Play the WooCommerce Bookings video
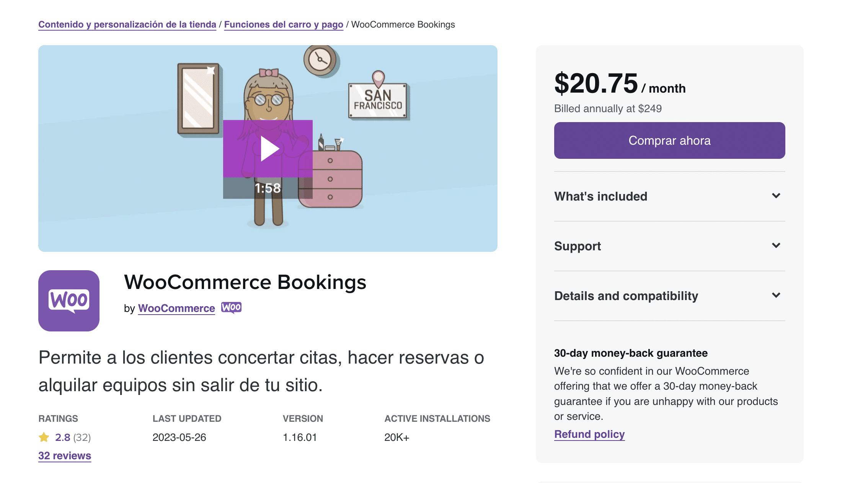The width and height of the screenshot is (868, 483). coord(268,148)
